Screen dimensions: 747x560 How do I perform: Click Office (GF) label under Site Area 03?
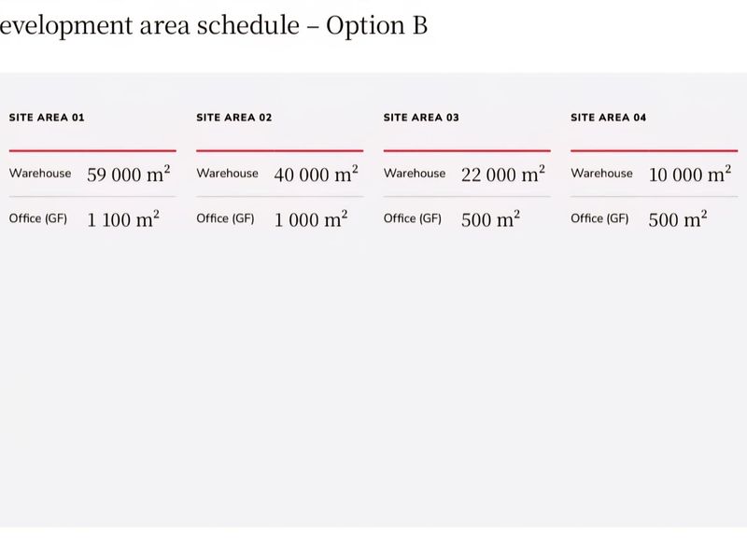click(x=413, y=218)
